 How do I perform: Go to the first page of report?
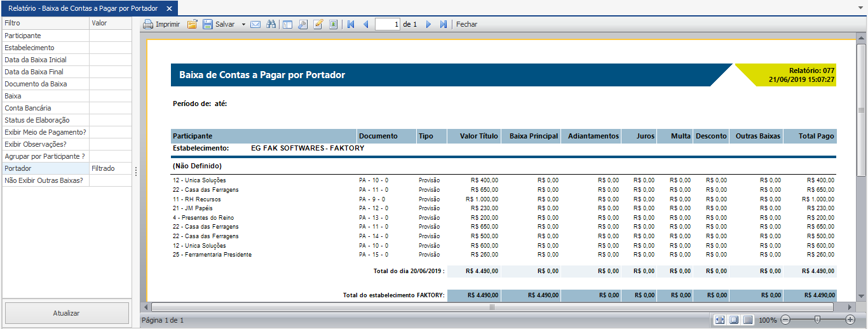click(351, 24)
